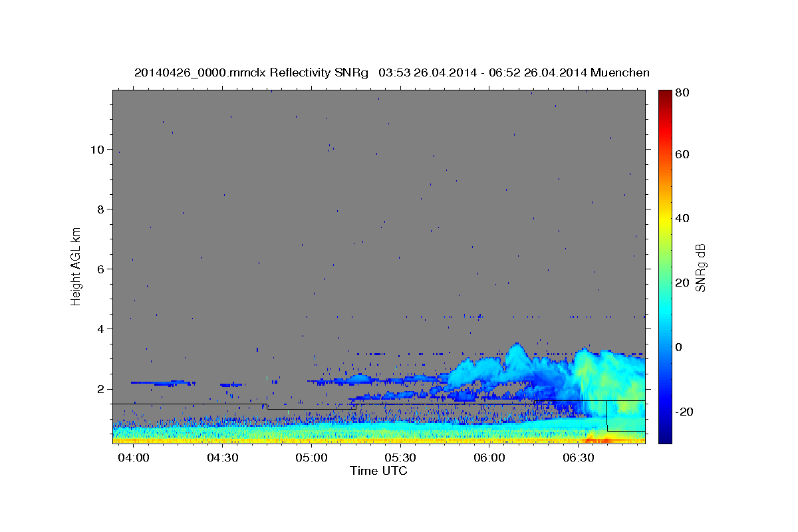Click the height tick label 10
Image resolution: width=798 pixels, height=532 pixels.
[97, 149]
